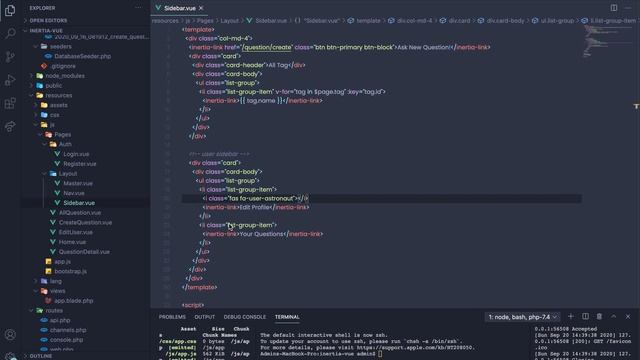Switch to the PROBLEMS panel tab
Image resolution: width=640 pixels, height=360 pixels.
click(172, 317)
